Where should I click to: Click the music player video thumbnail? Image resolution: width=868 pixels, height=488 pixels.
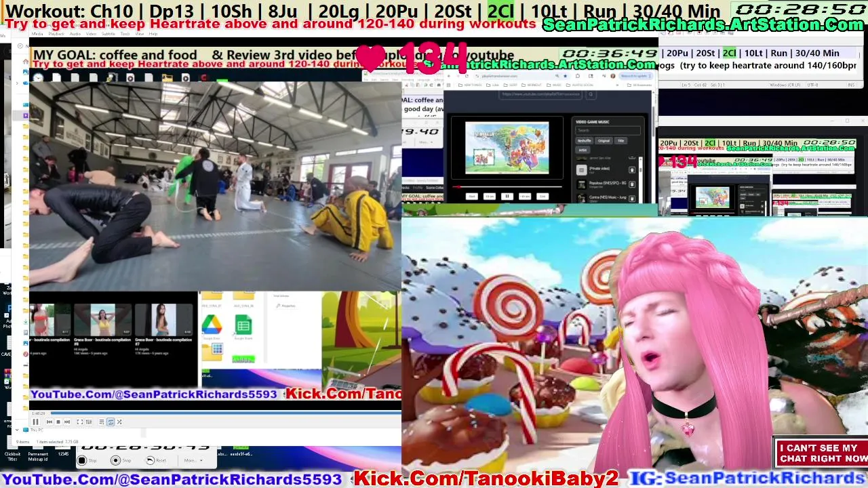(x=507, y=148)
